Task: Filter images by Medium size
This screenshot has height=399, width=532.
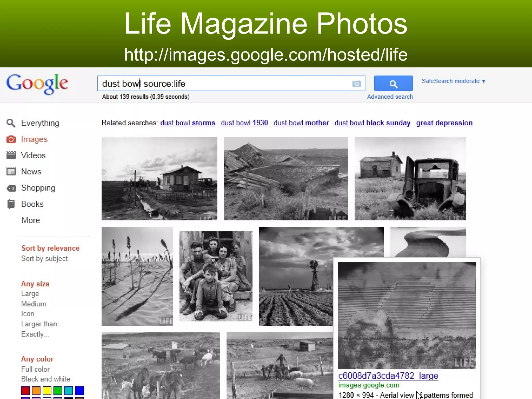Action: point(34,304)
